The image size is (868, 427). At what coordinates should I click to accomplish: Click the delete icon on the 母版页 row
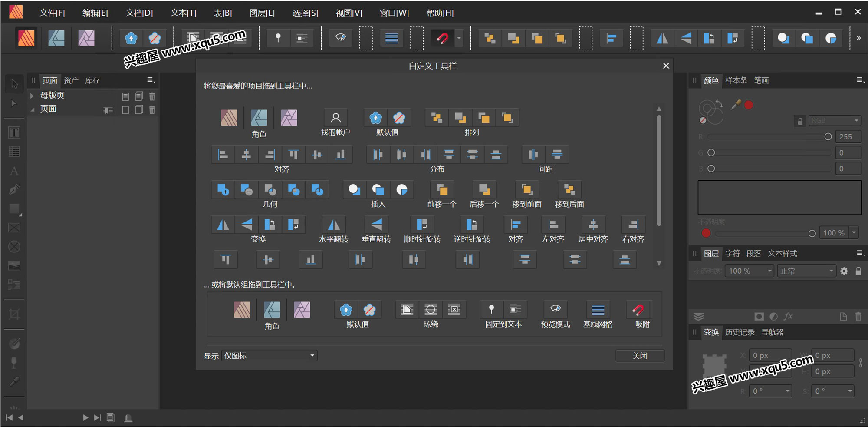point(152,96)
